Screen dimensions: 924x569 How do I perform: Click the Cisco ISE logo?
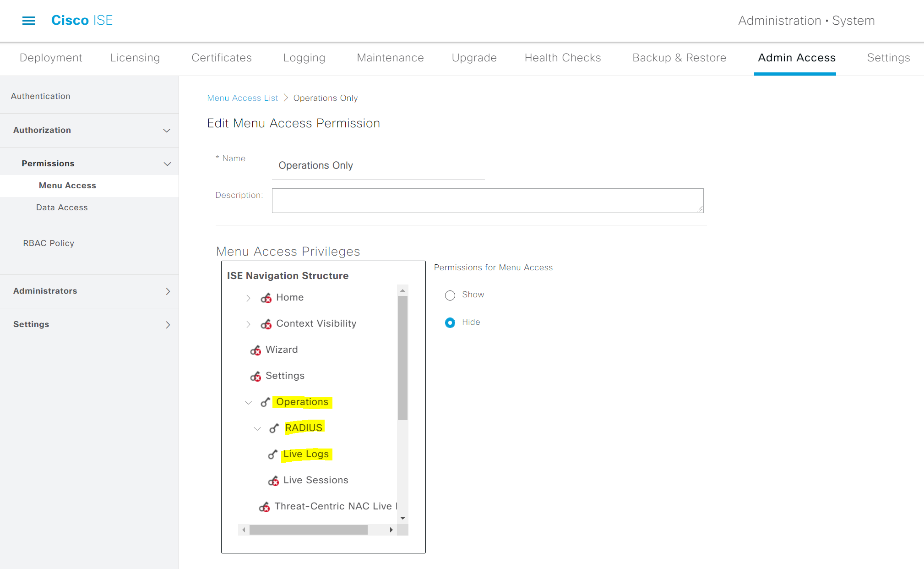pos(82,20)
